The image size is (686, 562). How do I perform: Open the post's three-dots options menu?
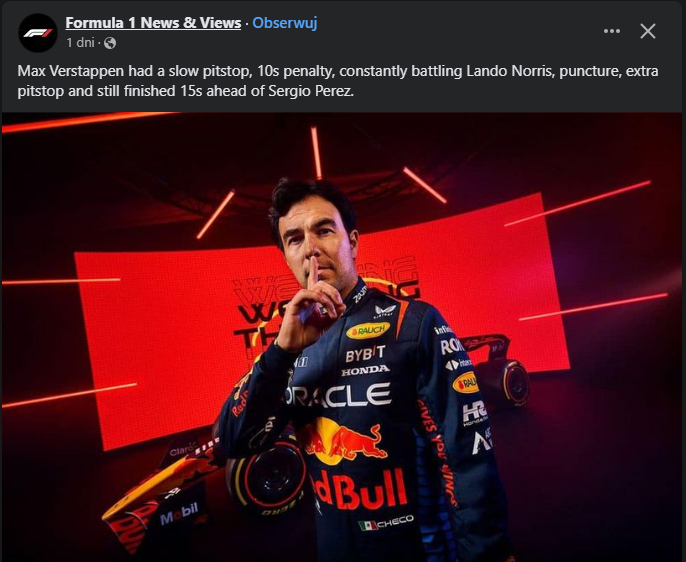point(612,31)
